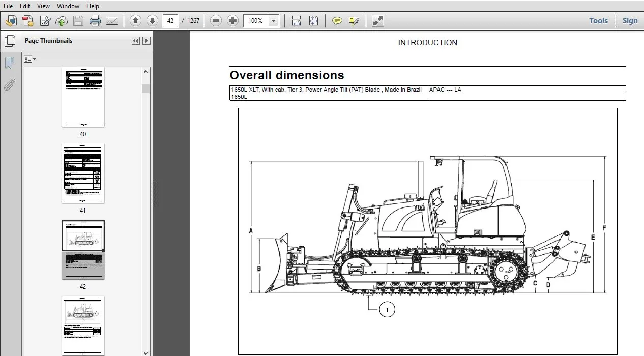The image size is (644, 356).
Task: Select the page 41 thumbnail
Action: 83,173
